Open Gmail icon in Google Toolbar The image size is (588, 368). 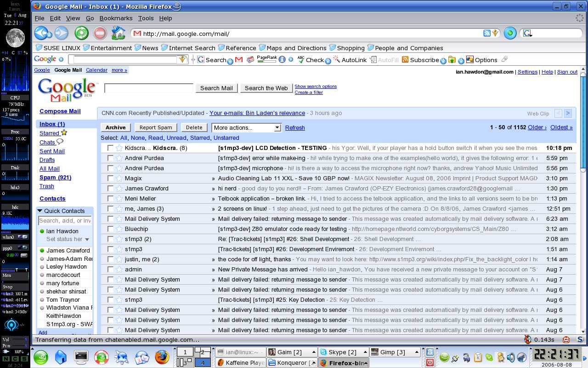click(239, 60)
